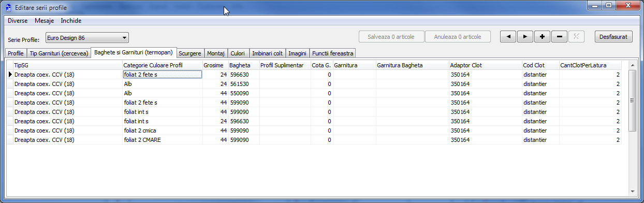The image size is (644, 203).
Task: Click the Adaptor Clot column header
Action: click(x=486, y=65)
